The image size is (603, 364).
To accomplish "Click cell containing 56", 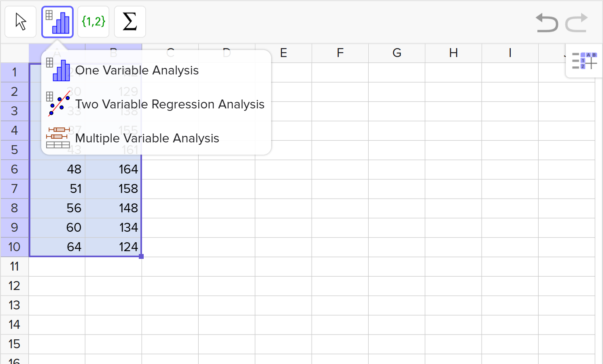I will tap(57, 208).
